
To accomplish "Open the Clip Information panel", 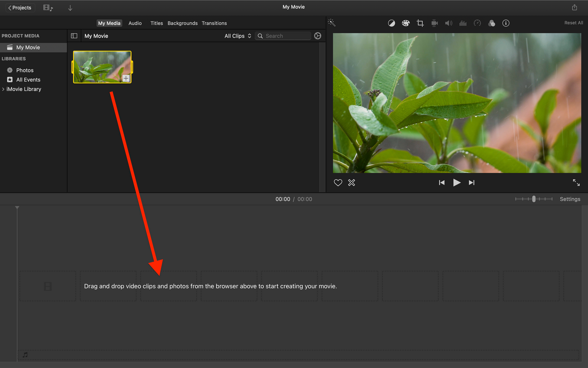I will click(506, 23).
